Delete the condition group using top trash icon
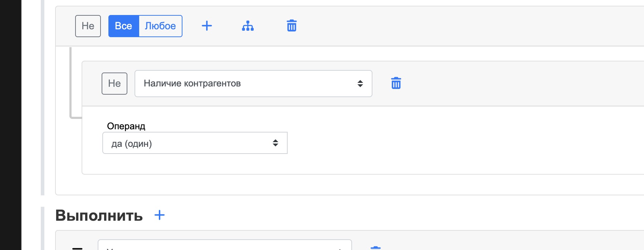Viewport: 644px width, 250px height. [292, 26]
